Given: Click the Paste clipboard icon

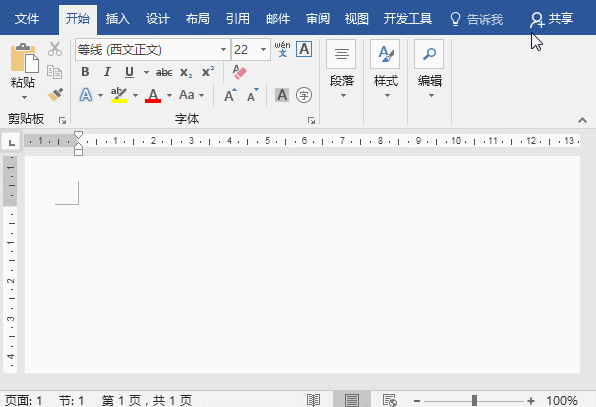Looking at the screenshot, I should (x=24, y=58).
